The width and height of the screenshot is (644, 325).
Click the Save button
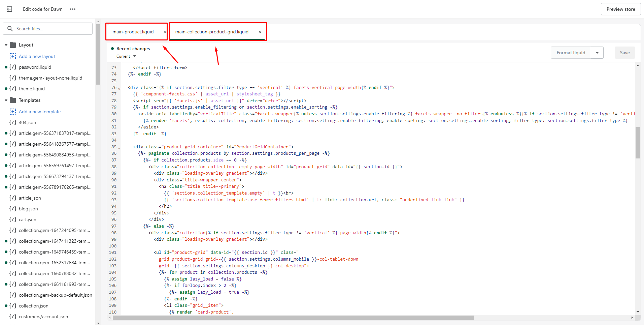pyautogui.click(x=625, y=53)
